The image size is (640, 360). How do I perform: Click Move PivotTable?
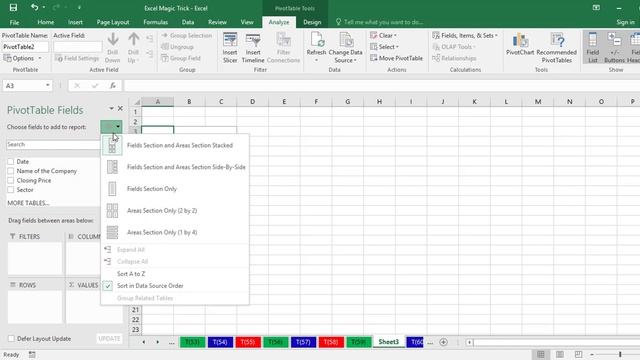pos(396,58)
